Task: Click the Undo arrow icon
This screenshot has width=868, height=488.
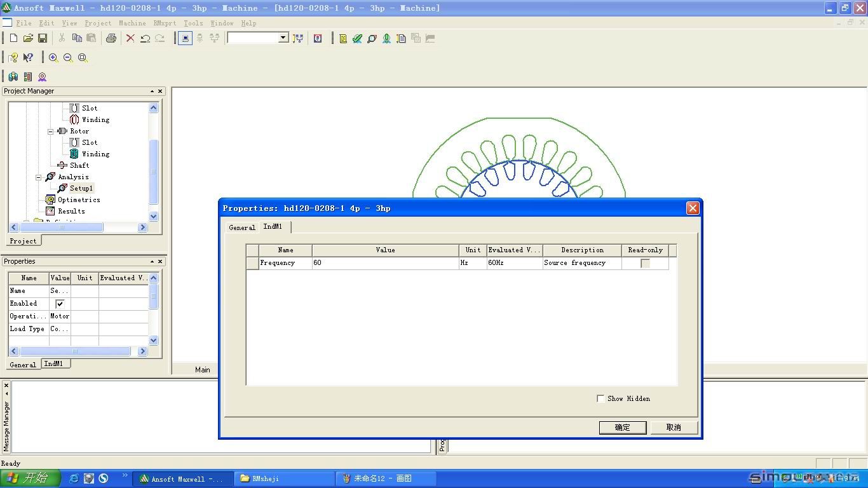Action: point(145,38)
